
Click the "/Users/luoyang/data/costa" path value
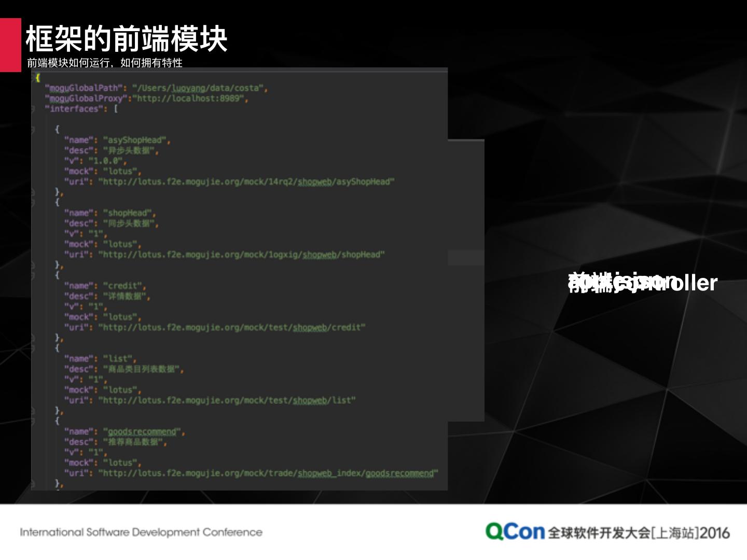198,88
